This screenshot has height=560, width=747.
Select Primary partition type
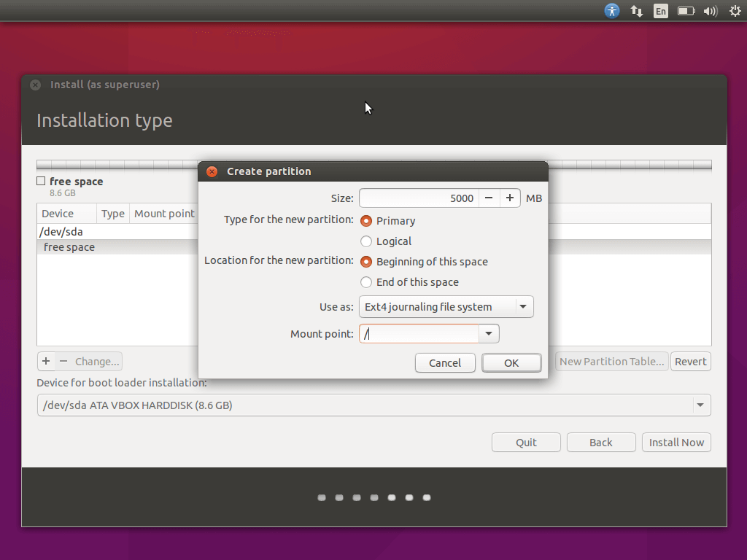[366, 221]
